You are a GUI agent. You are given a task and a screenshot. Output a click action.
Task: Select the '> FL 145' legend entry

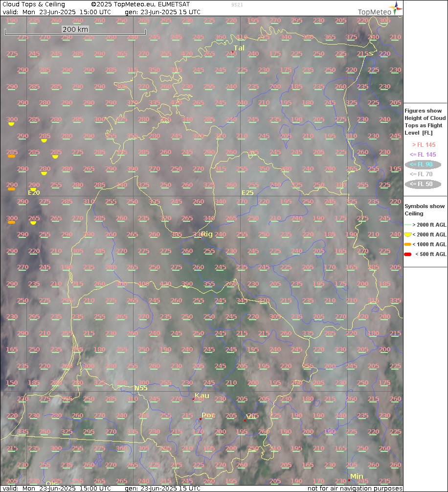click(424, 144)
